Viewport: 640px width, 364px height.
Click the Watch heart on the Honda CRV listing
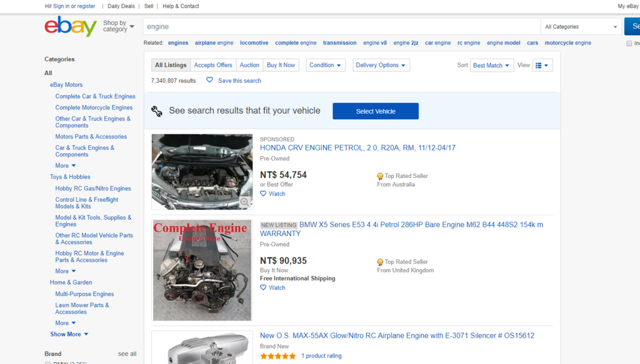point(263,194)
